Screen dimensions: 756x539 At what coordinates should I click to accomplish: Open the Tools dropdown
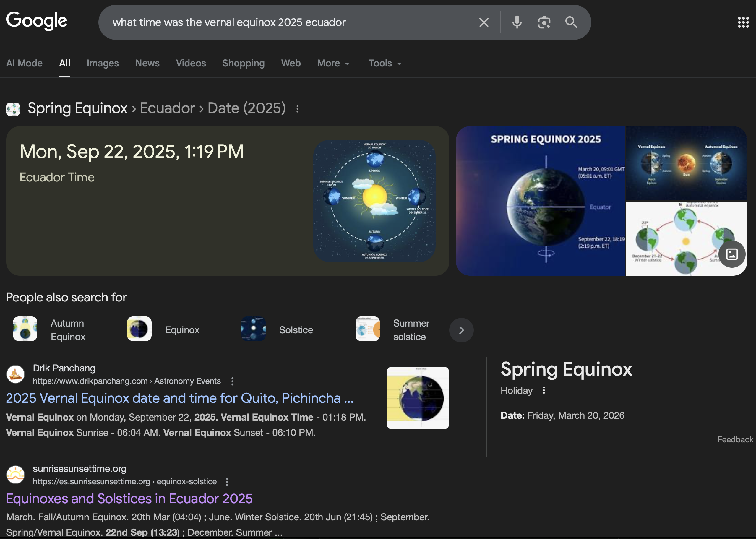pyautogui.click(x=385, y=63)
